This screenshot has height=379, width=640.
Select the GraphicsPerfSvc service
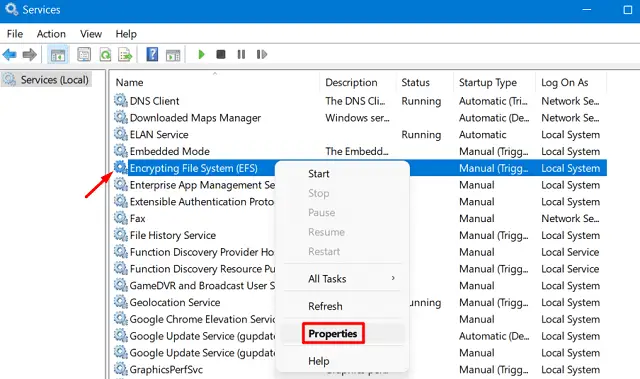point(166,369)
